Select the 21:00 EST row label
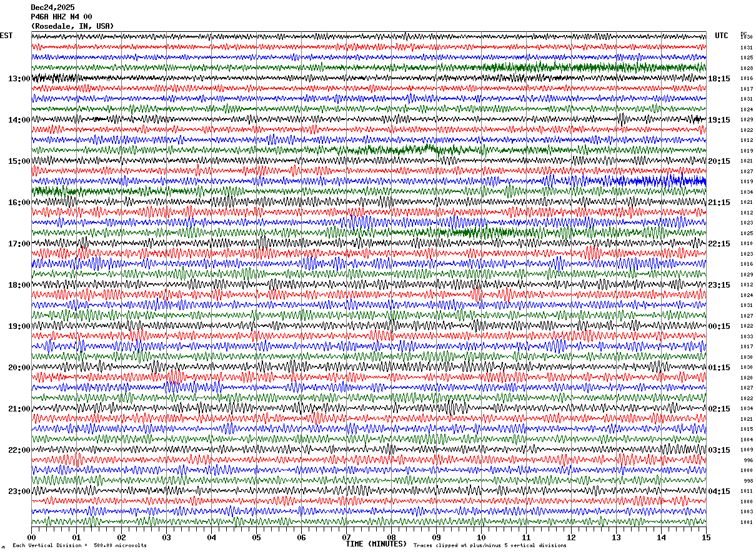756x554 pixels. pos(19,409)
